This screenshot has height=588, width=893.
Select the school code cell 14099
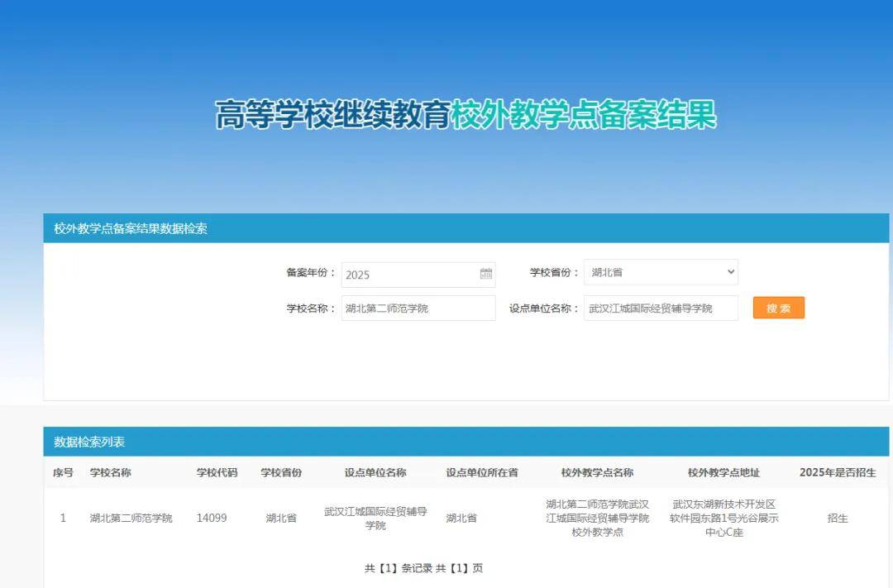tap(212, 518)
